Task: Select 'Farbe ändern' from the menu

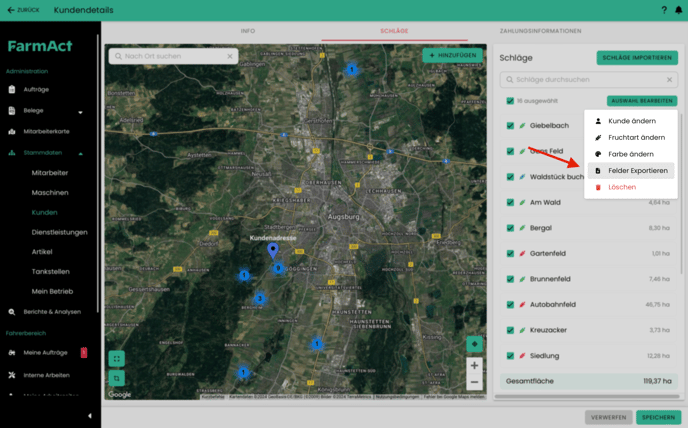Action: [631, 155]
